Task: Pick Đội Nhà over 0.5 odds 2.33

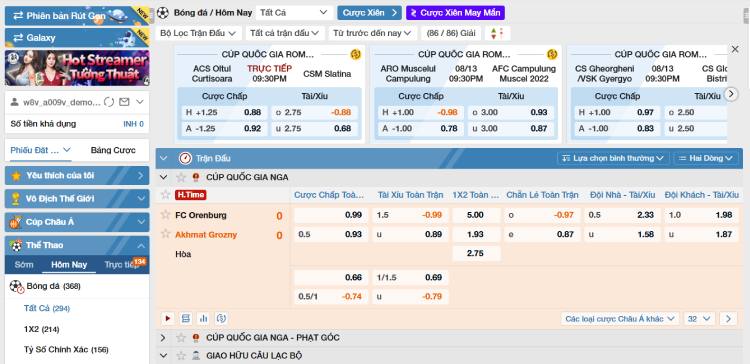Action: tap(621, 215)
